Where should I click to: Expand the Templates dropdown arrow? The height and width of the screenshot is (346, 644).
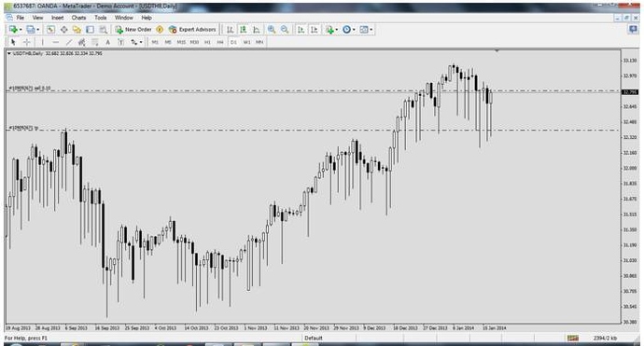[371, 30]
